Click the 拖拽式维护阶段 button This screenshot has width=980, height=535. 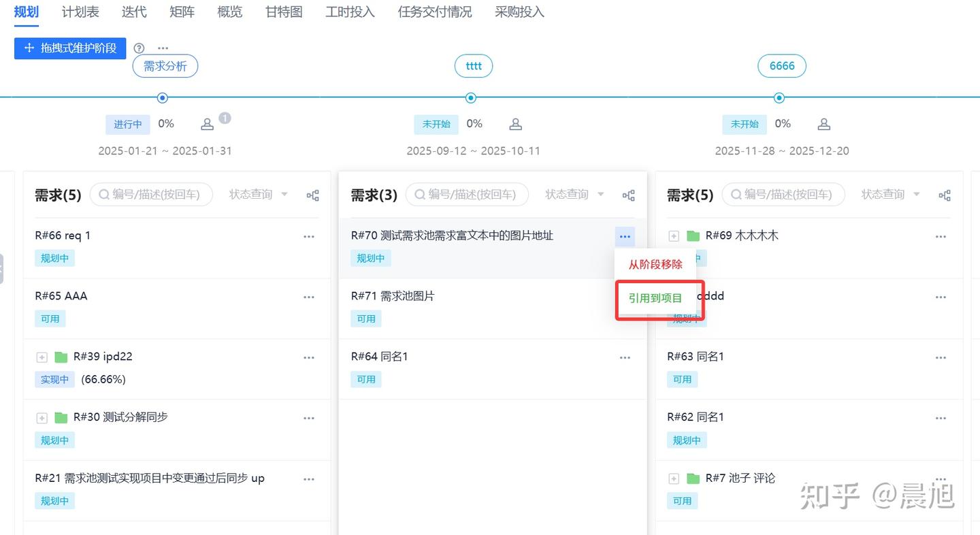pyautogui.click(x=71, y=48)
